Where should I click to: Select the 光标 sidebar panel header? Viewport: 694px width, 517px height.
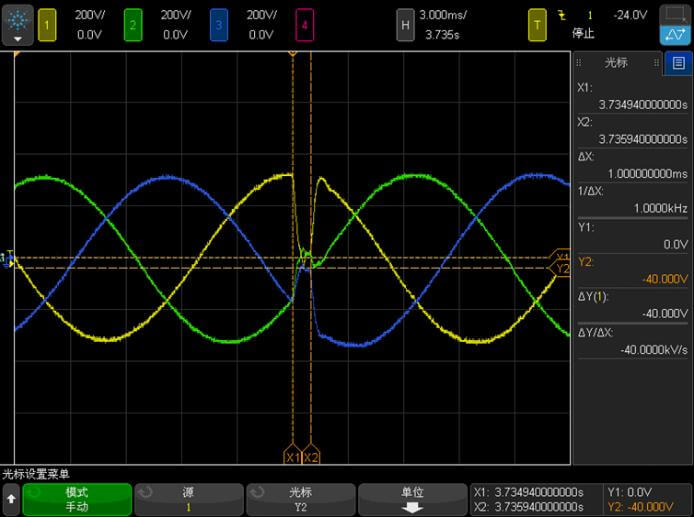(616, 62)
